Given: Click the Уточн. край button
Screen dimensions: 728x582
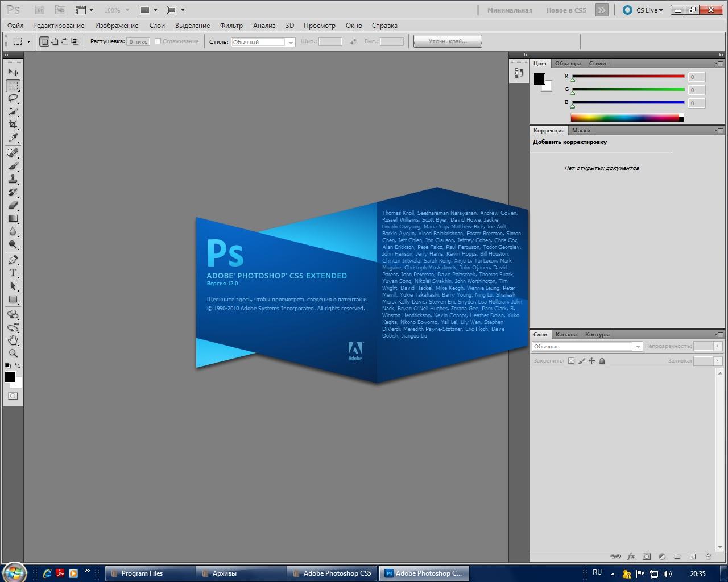Looking at the screenshot, I should 448,41.
